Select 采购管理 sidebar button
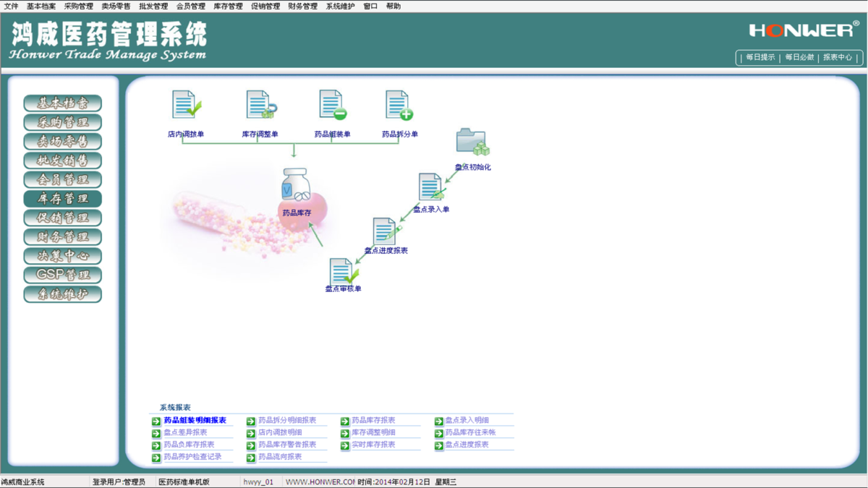Screen dimensions: 868x488 tap(63, 122)
